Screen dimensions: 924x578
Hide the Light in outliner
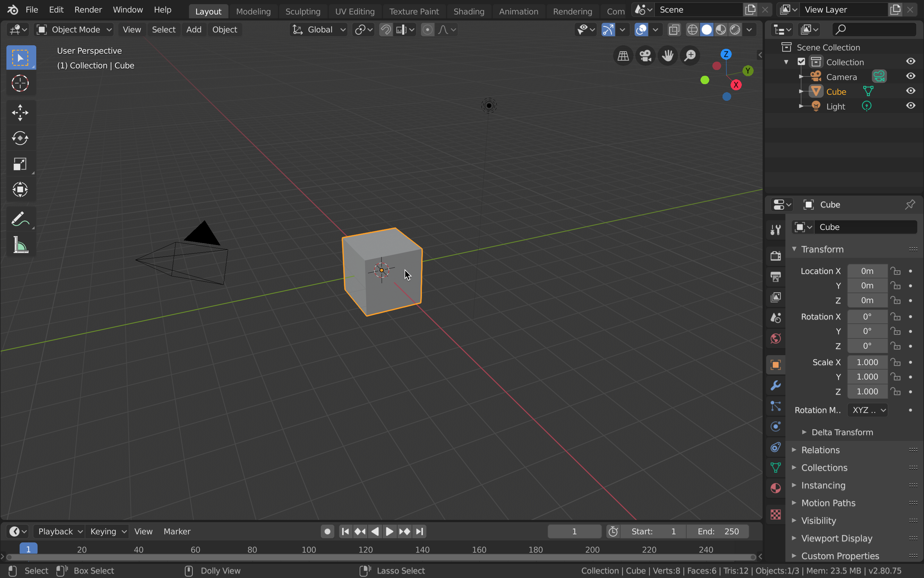pyautogui.click(x=911, y=106)
